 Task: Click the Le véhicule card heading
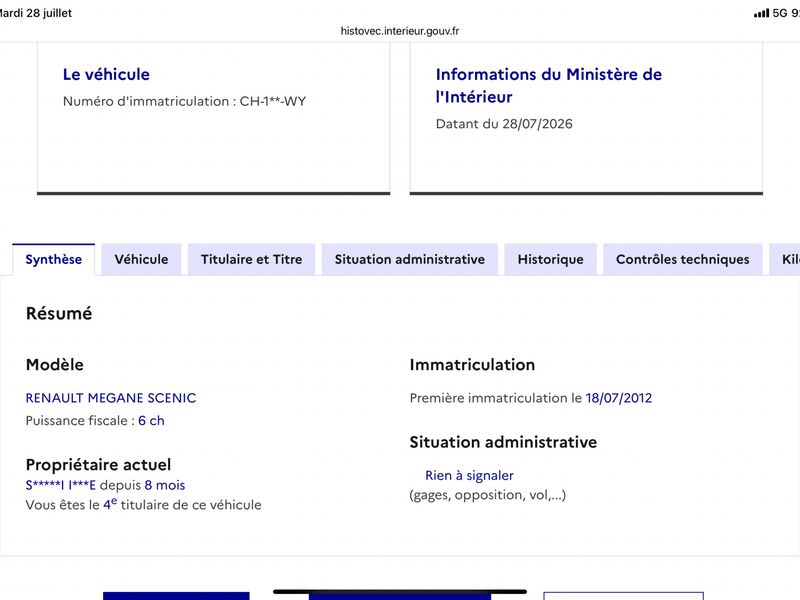pos(106,74)
